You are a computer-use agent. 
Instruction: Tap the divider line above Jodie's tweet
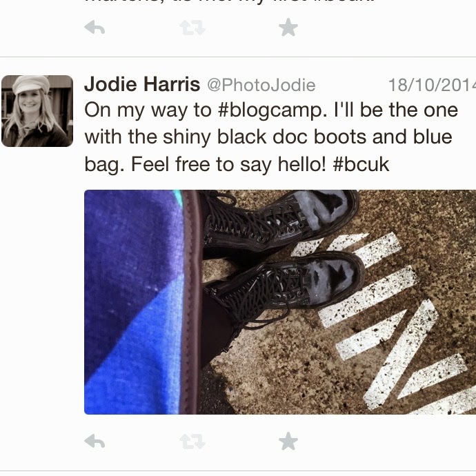[238, 57]
